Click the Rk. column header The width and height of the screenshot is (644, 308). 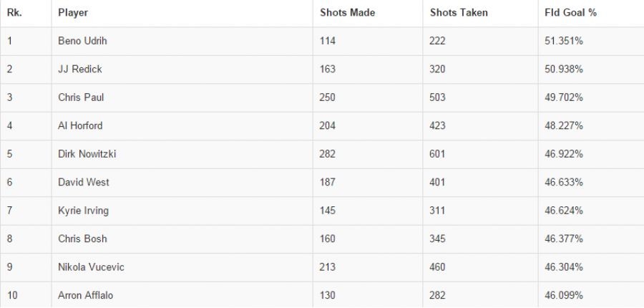tap(13, 13)
